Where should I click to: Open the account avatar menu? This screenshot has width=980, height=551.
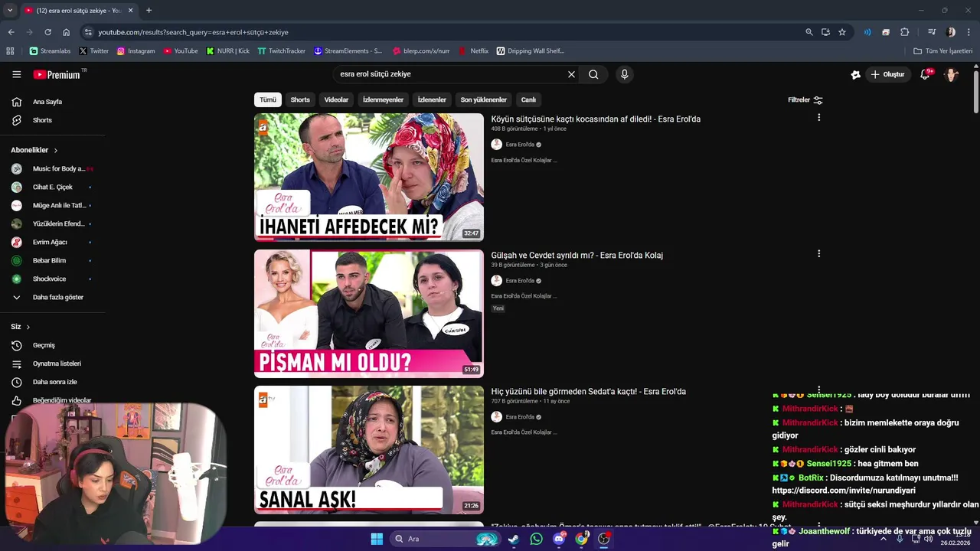[x=951, y=74]
